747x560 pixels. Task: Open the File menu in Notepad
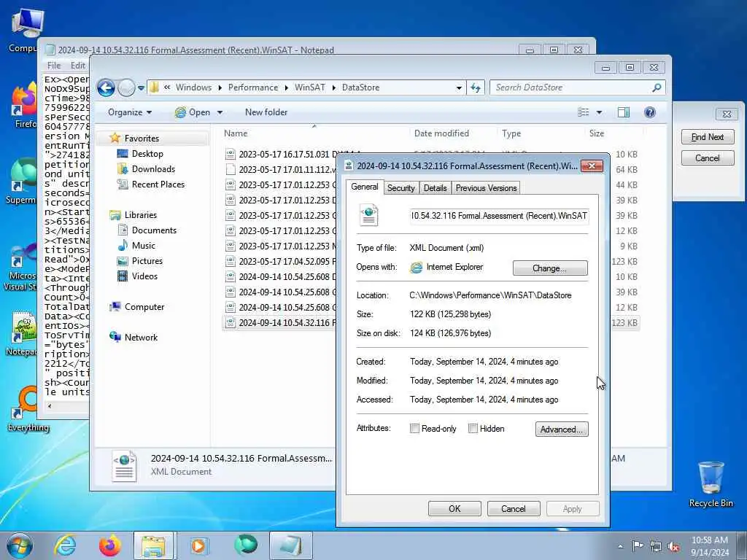click(x=54, y=66)
